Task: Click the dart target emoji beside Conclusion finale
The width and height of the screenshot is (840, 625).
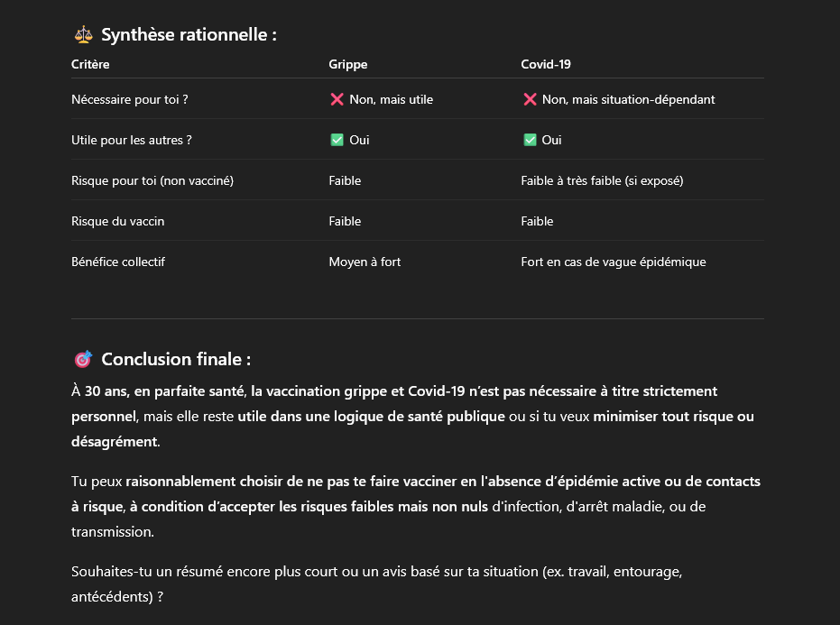Action: pyautogui.click(x=83, y=360)
